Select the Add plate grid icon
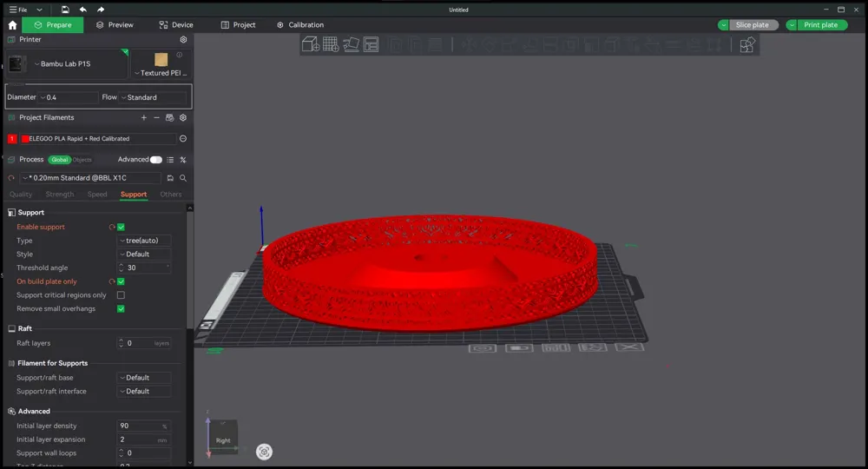The image size is (868, 469). (331, 44)
